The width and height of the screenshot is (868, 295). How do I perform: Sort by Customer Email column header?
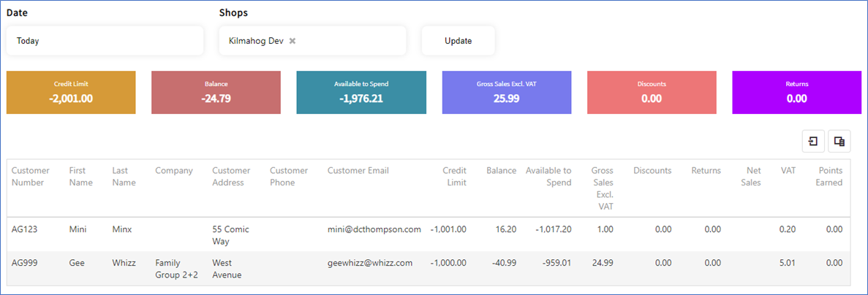pyautogui.click(x=358, y=171)
